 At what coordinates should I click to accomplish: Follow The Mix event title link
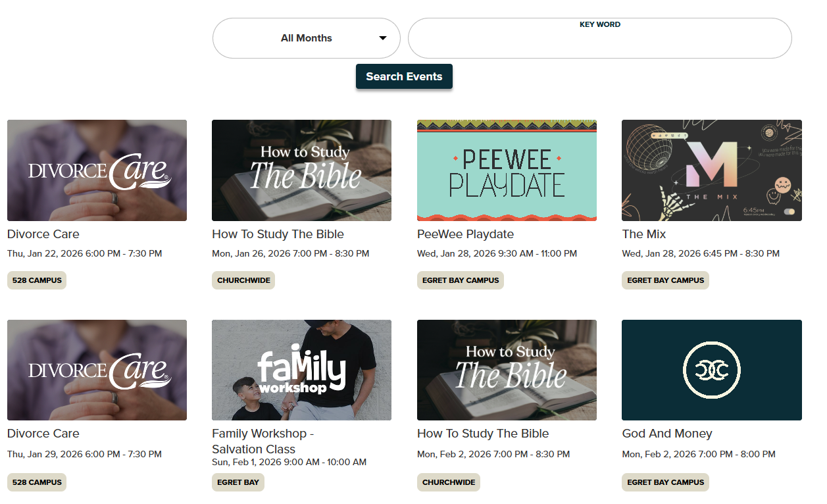(643, 234)
